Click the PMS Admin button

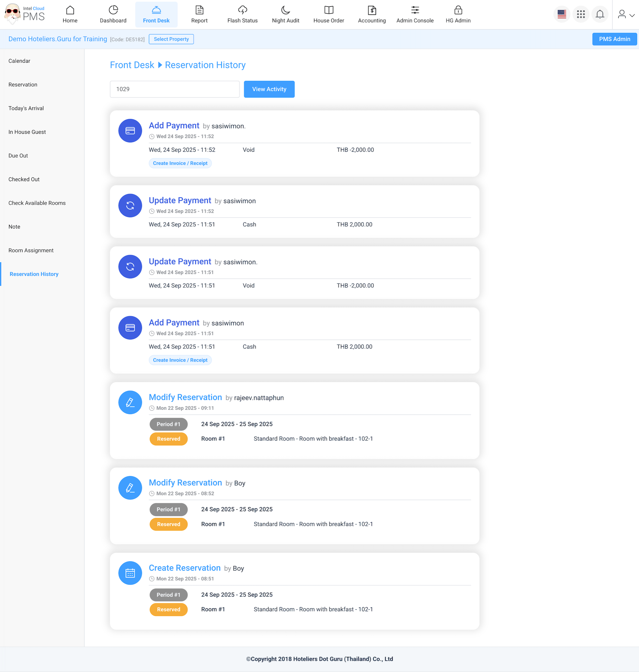click(614, 39)
